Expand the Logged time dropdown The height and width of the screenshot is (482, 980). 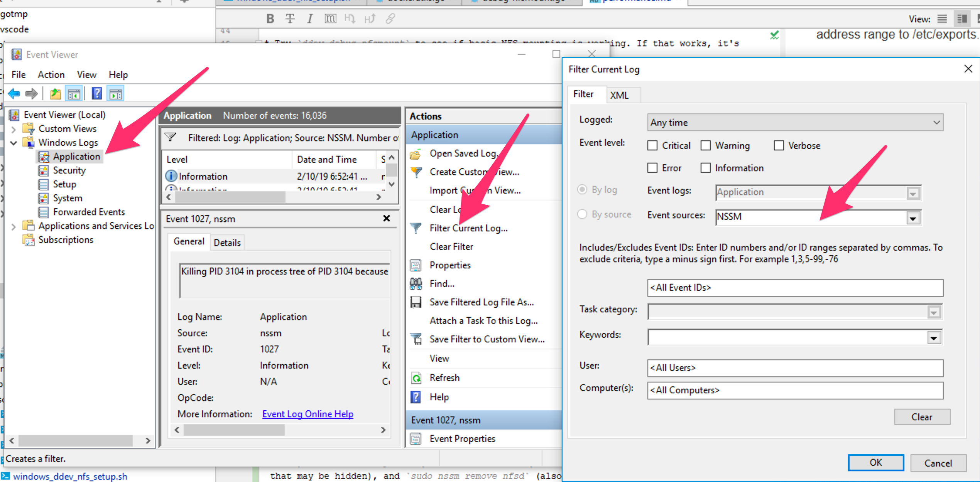tap(936, 122)
